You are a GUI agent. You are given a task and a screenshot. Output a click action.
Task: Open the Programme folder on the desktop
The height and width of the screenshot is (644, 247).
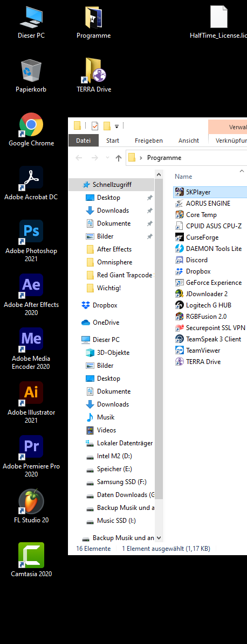click(93, 23)
